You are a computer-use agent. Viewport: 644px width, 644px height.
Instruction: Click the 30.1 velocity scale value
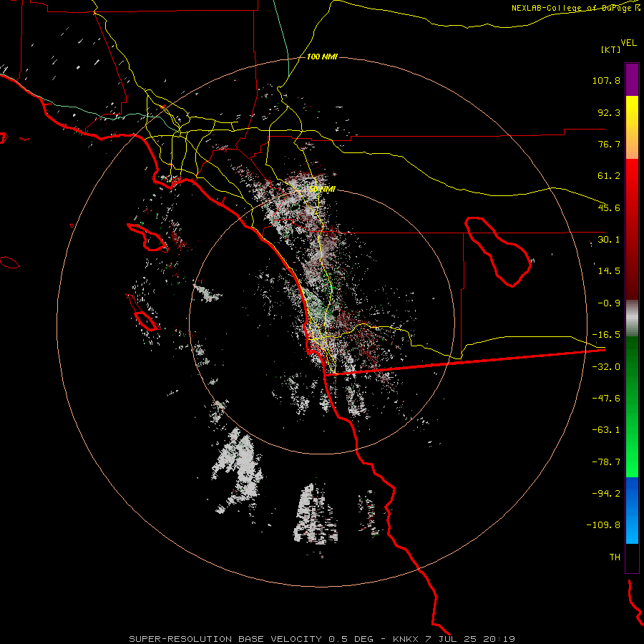click(x=609, y=240)
